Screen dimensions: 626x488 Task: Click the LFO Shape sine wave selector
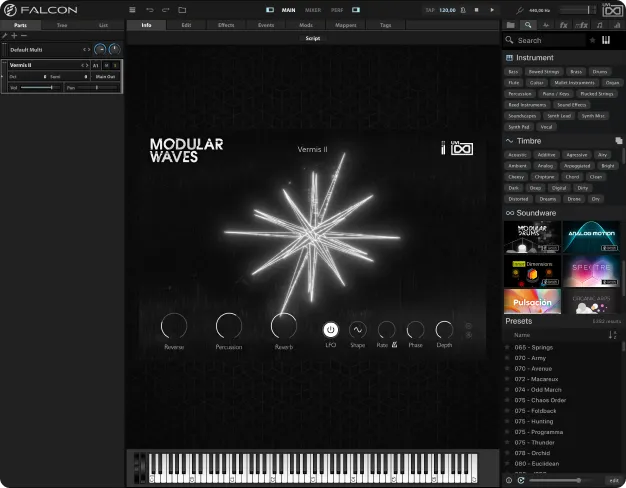click(358, 329)
